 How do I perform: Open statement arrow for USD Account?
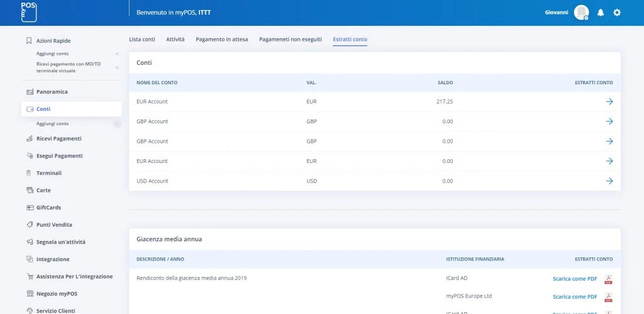tap(609, 181)
